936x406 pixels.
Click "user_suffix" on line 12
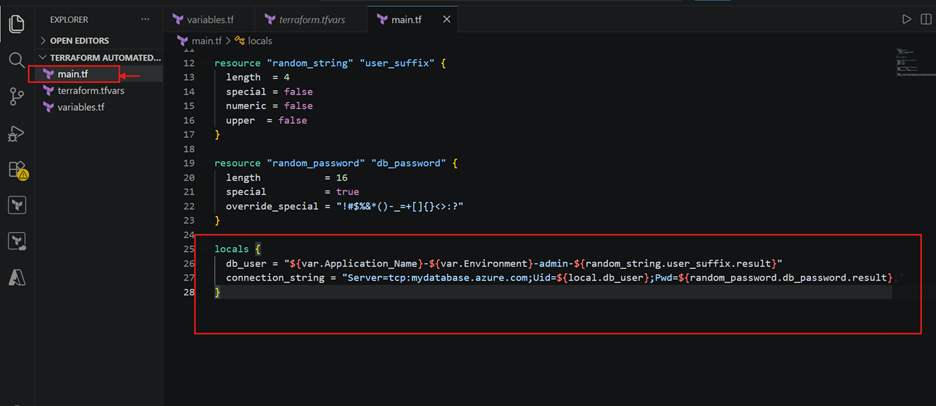(397, 63)
